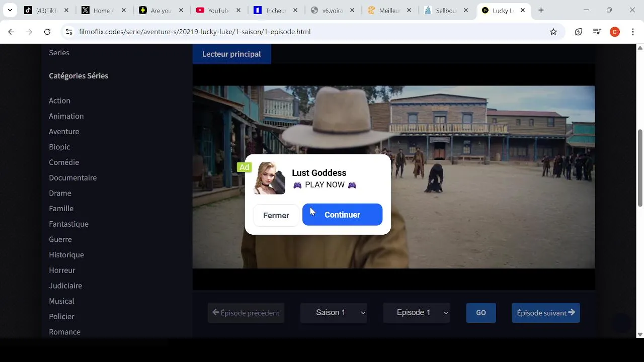
Task: Switch to the YouTube tab
Action: click(x=218, y=10)
